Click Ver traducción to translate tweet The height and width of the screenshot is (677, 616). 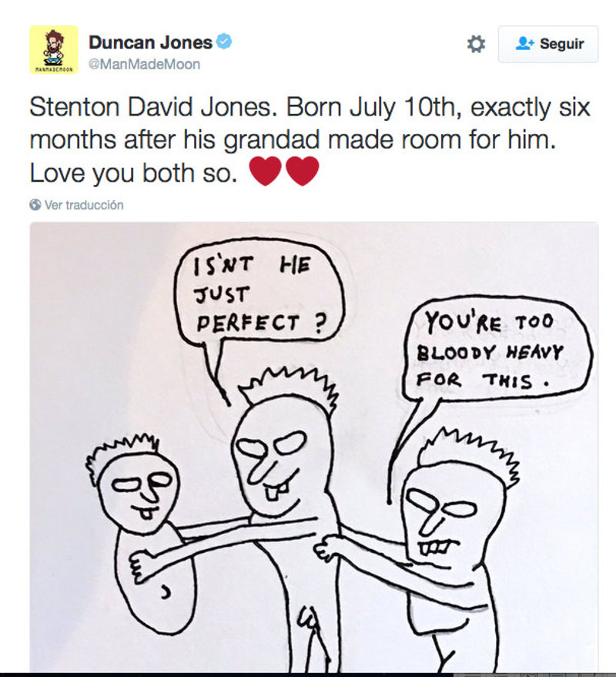pyautogui.click(x=83, y=205)
